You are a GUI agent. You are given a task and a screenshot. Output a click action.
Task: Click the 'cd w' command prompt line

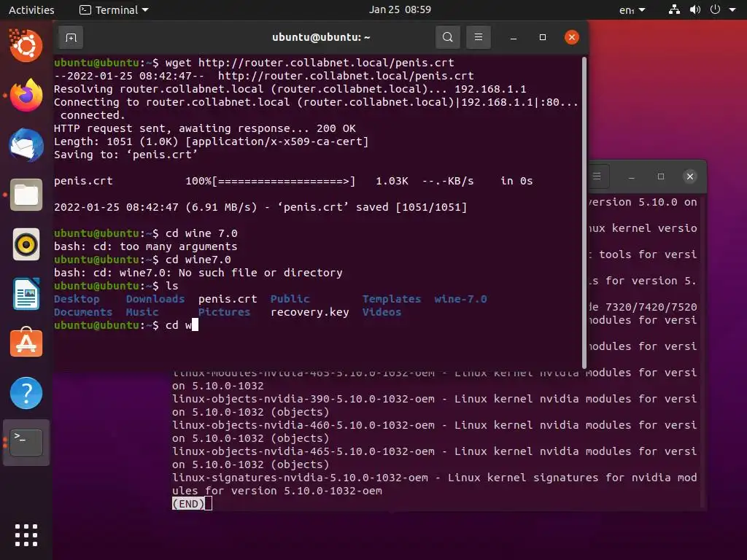[x=125, y=325]
